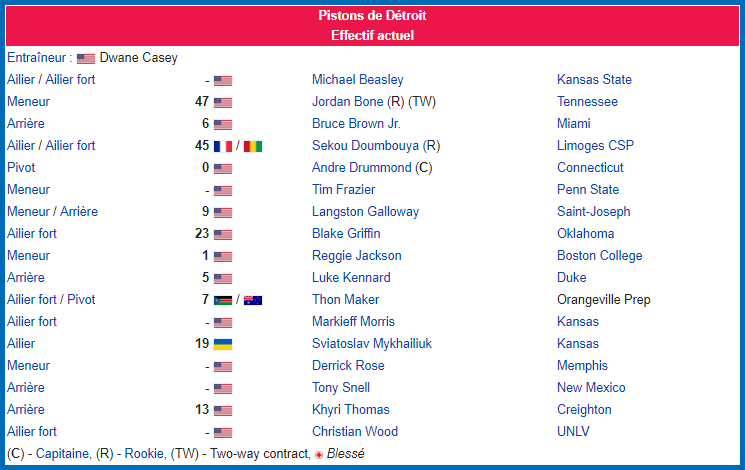Screen dimensions: 745x470
Task: Click the US flag next to Dwane Casey
Action: tap(86, 58)
